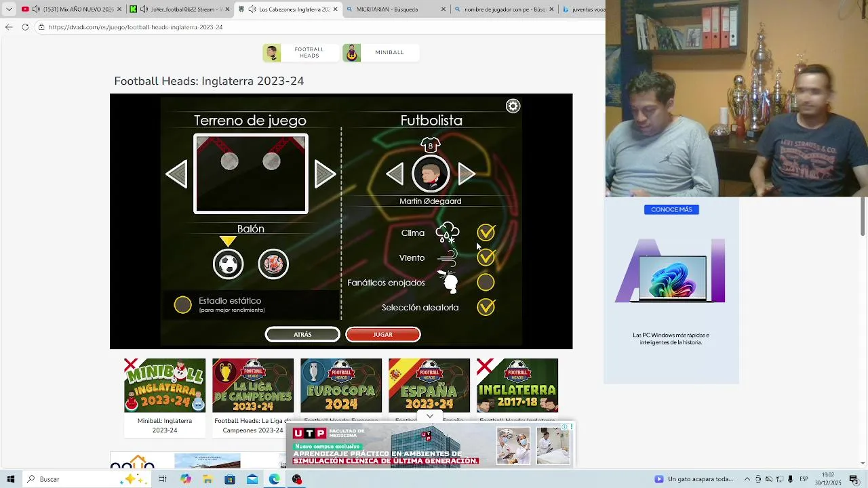Click the site info icon in the address bar
Image resolution: width=868 pixels, height=488 pixels.
point(41,27)
